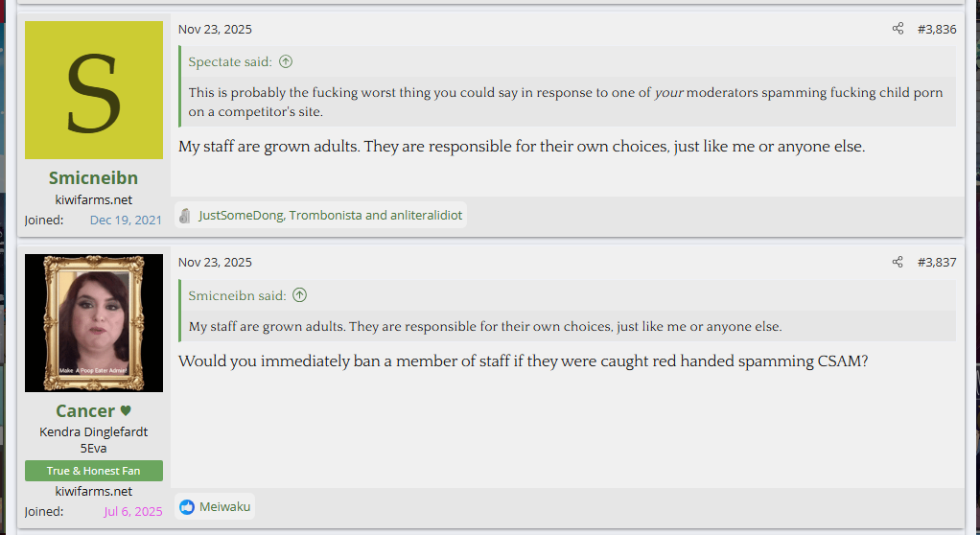This screenshot has height=535, width=980.
Task: Open post number #3,836 permalink
Action: click(936, 29)
